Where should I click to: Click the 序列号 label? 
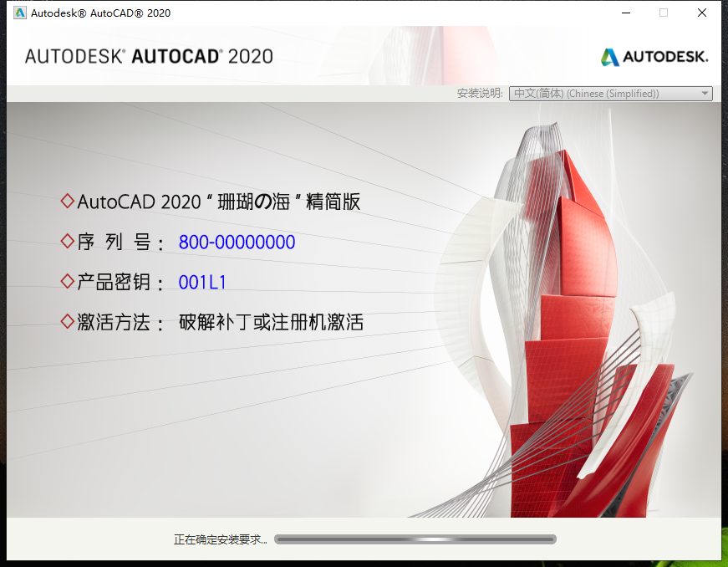120,242
